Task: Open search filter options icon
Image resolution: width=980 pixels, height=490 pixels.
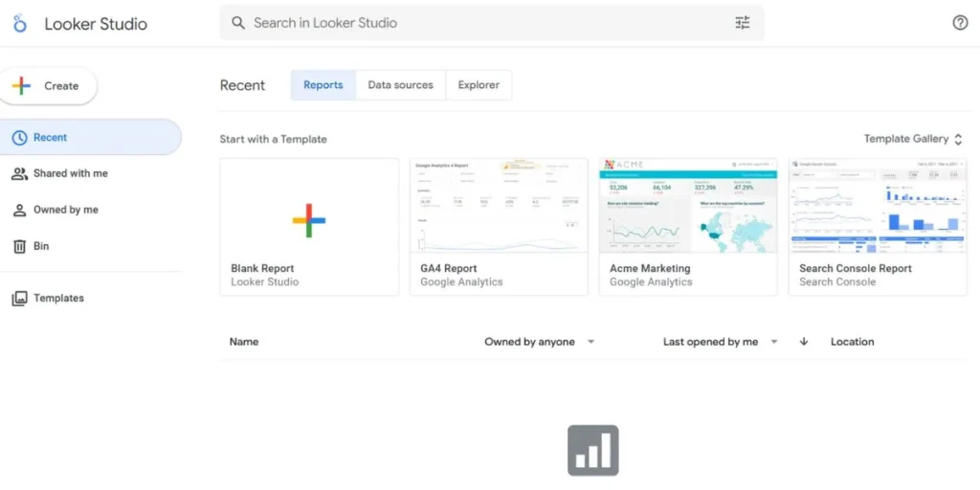Action: (742, 23)
